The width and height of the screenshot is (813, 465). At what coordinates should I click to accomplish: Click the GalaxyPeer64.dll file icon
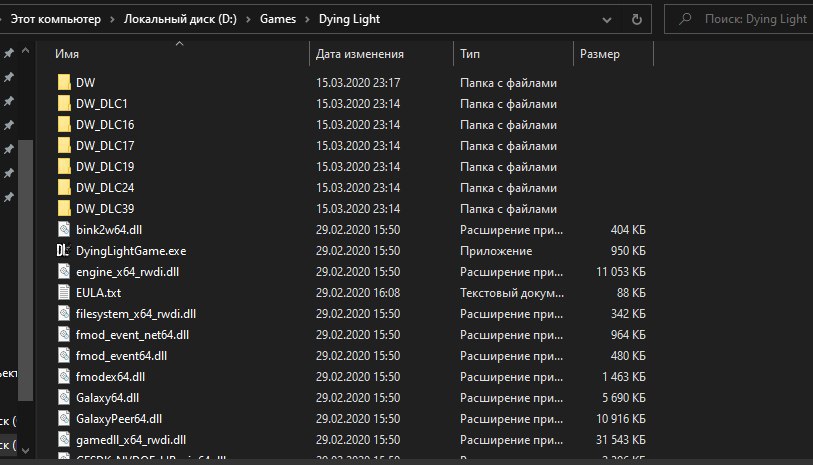click(64, 418)
